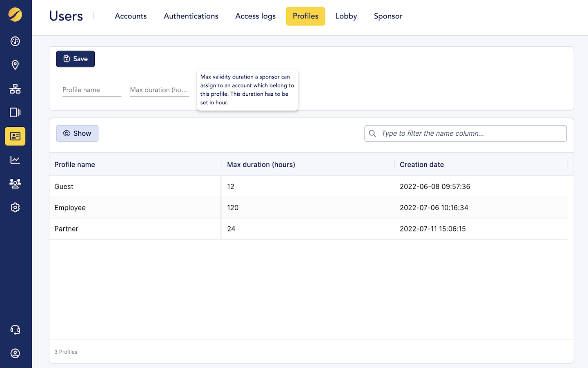
Task: Open the analytics chart icon in sidebar
Action: coord(15,160)
